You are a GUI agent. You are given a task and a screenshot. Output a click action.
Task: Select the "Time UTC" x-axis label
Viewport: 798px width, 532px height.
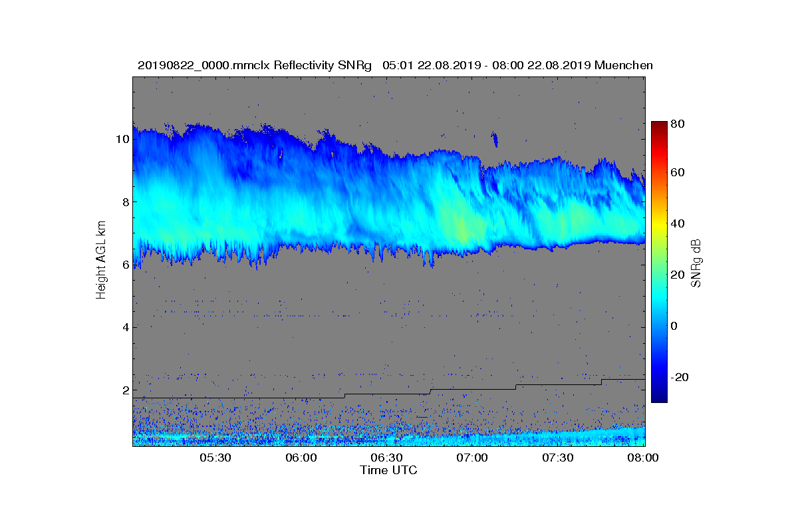[389, 470]
